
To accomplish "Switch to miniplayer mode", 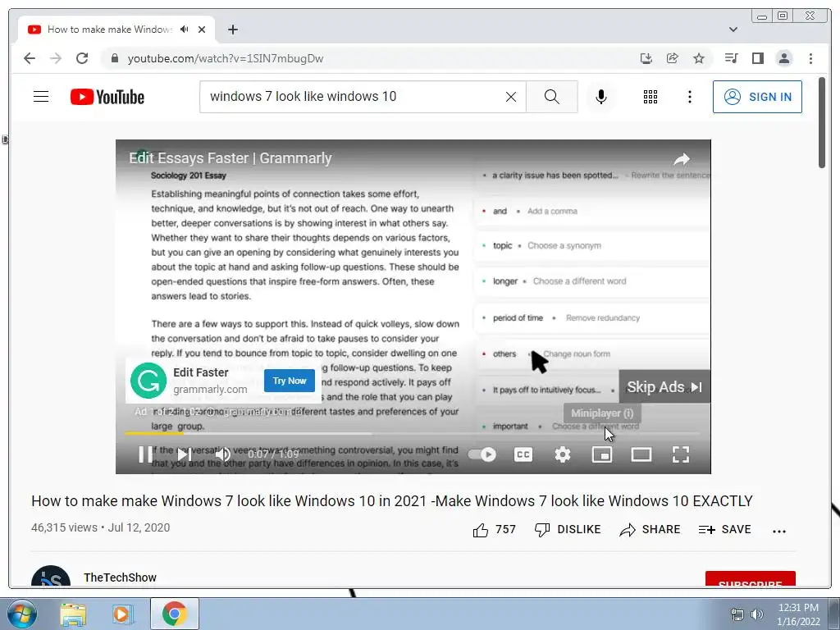I will (602, 454).
